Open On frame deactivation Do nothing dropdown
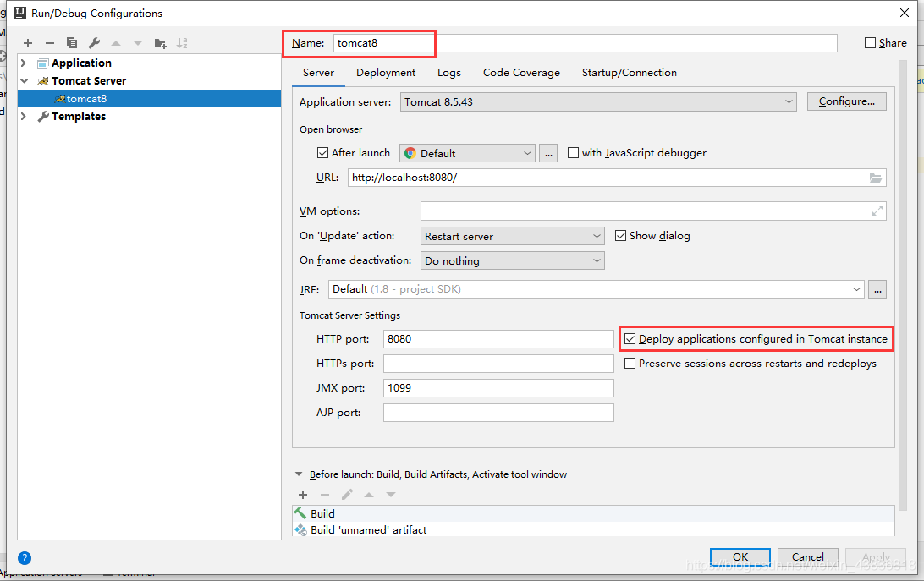 pyautogui.click(x=512, y=260)
